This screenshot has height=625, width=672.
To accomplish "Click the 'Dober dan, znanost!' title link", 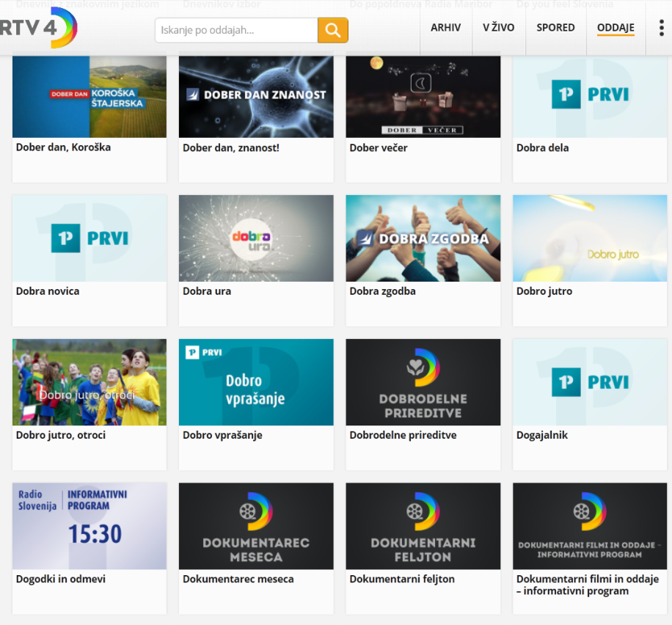I will tap(231, 148).
